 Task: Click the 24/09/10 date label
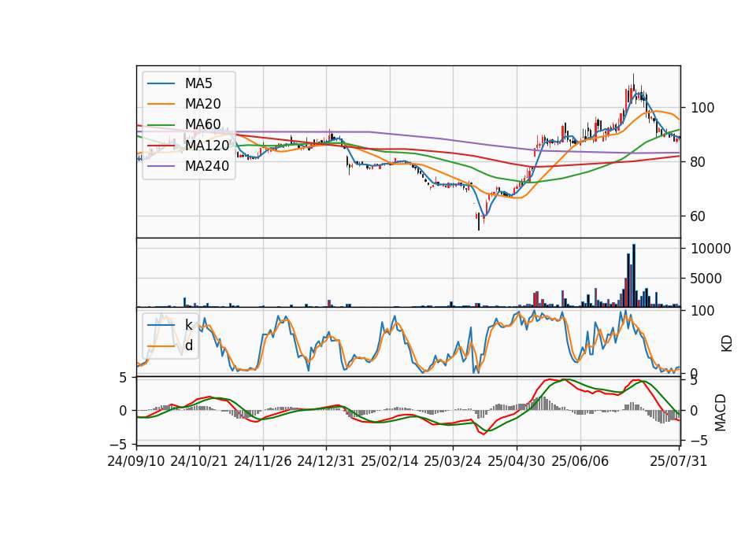[x=136, y=461]
